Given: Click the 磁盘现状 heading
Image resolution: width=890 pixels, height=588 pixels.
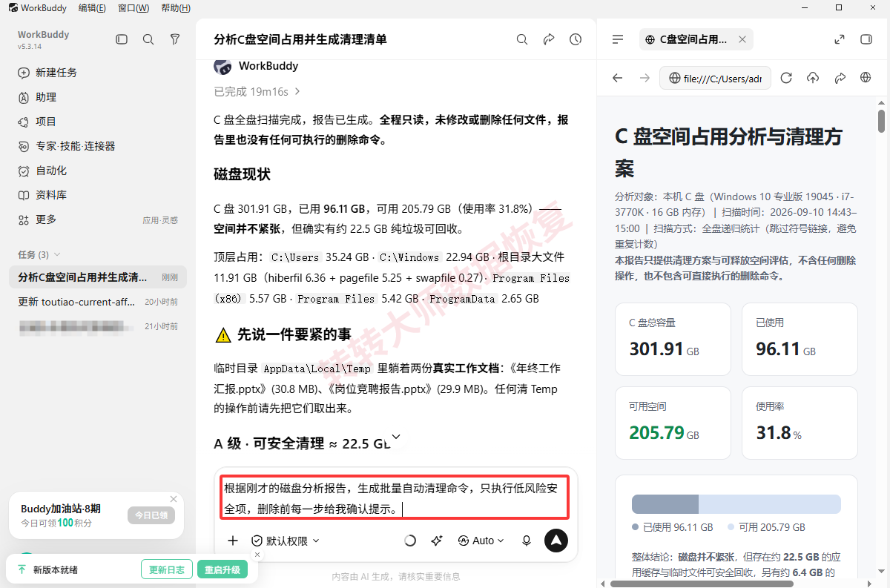Looking at the screenshot, I should point(242,174).
